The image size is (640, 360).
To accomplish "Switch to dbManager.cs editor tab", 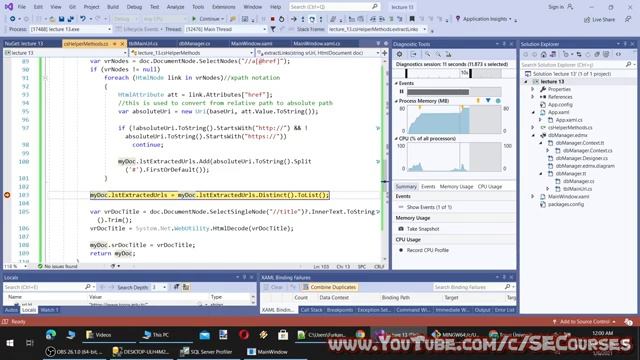I will coord(194,44).
